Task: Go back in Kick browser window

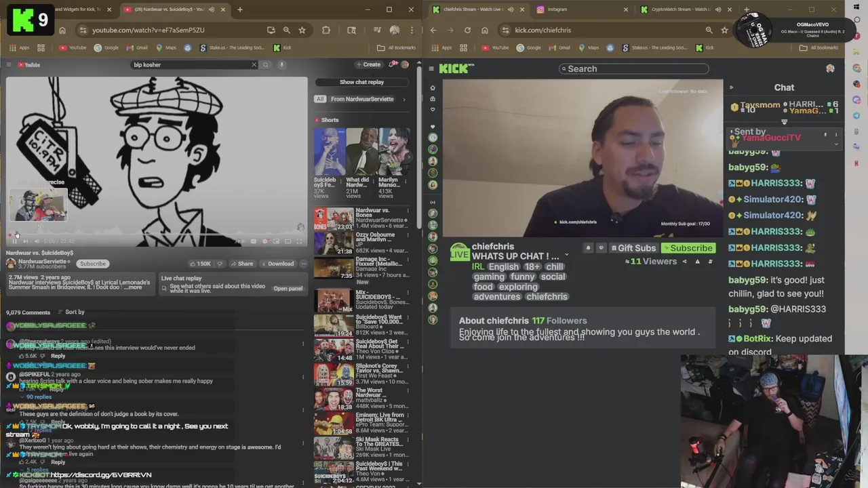Action: point(433,30)
